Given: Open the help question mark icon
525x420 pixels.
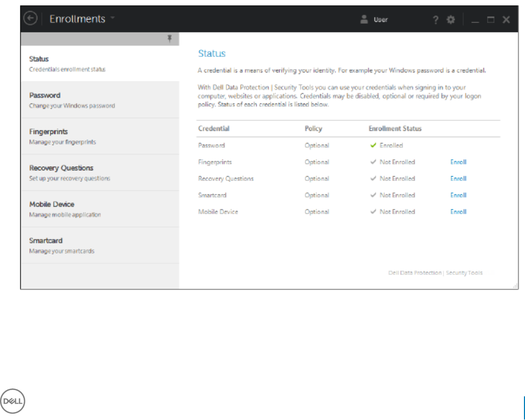Looking at the screenshot, I should (x=435, y=19).
